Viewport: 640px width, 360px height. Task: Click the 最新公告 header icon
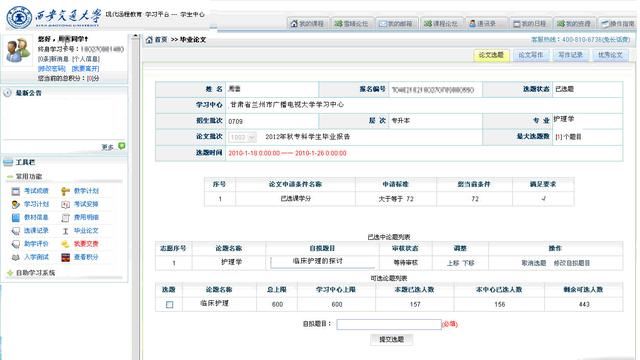(7, 93)
